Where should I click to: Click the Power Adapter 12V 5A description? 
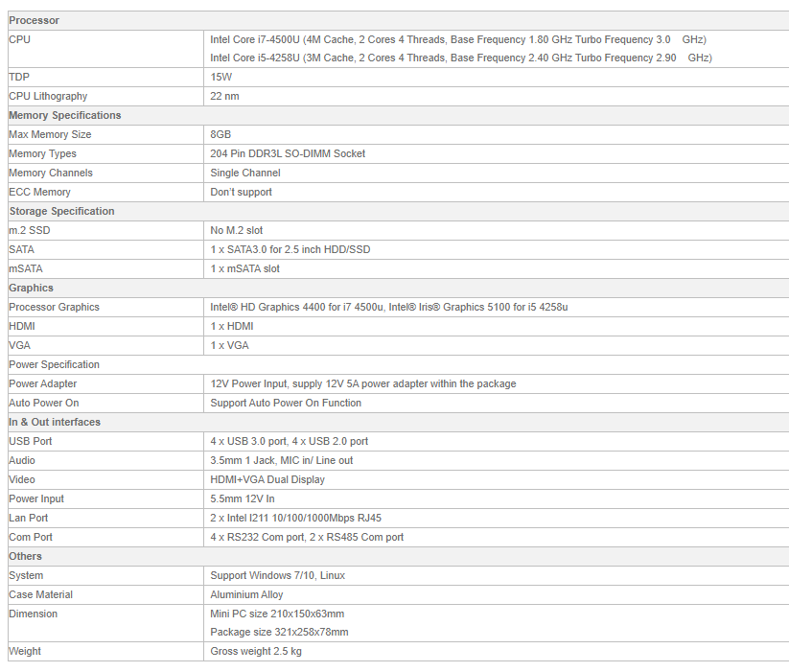pyautogui.click(x=362, y=383)
